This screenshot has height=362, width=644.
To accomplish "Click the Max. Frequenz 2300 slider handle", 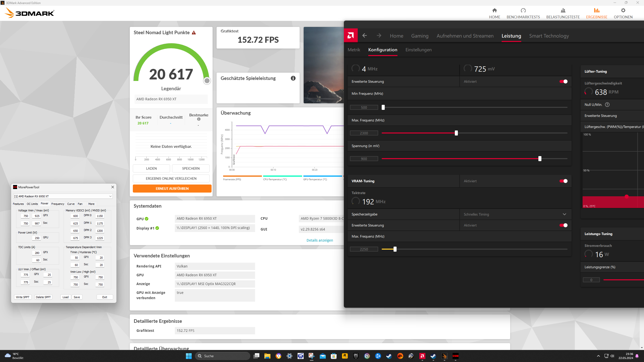I will pos(456,133).
